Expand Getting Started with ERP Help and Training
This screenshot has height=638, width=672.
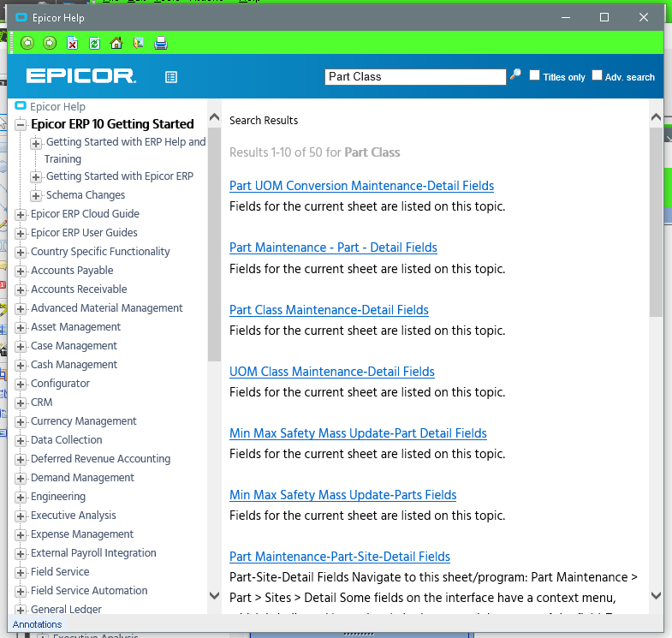click(x=36, y=143)
